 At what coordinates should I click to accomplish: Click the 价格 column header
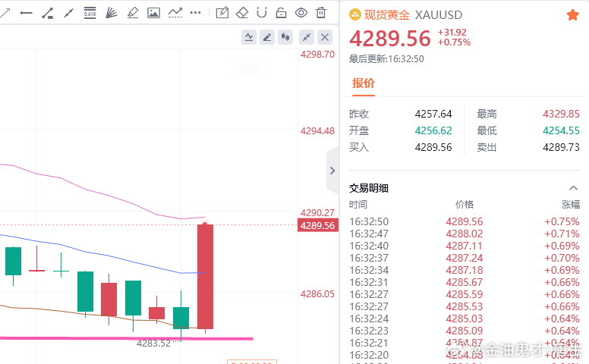tap(465, 205)
